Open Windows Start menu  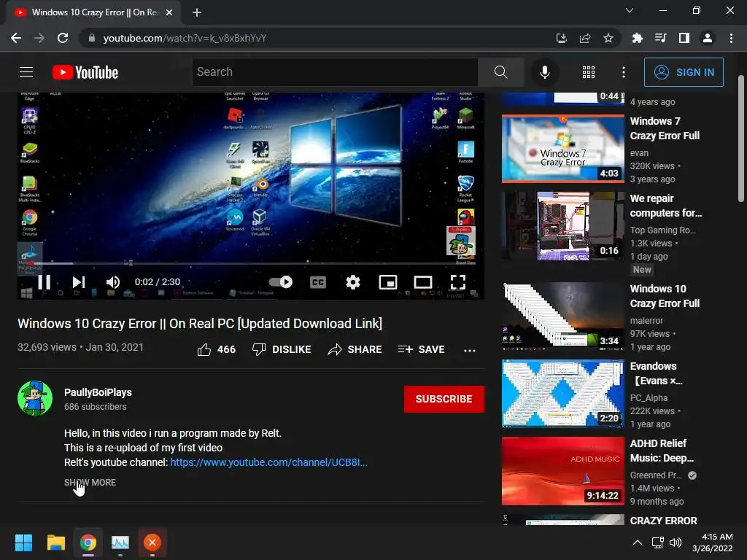[23, 542]
